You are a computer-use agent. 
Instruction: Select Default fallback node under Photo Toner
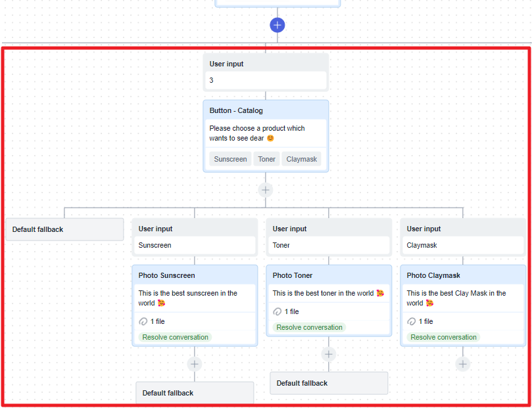[329, 383]
